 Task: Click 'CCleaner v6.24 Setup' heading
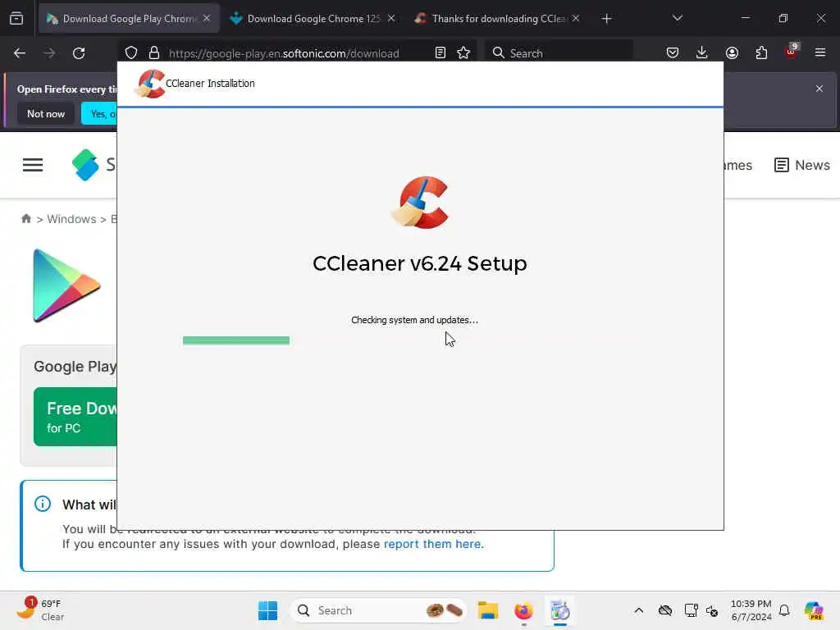coord(420,263)
